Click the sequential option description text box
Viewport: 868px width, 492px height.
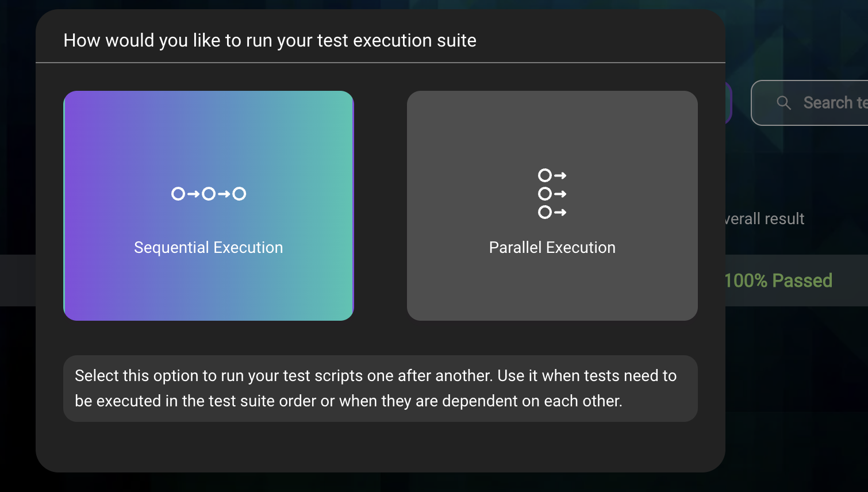click(380, 389)
